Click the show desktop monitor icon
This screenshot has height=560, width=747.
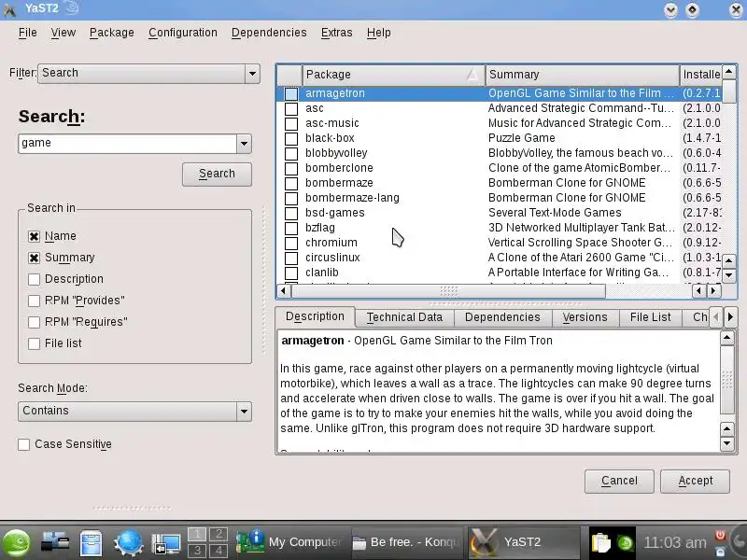[x=165, y=544]
